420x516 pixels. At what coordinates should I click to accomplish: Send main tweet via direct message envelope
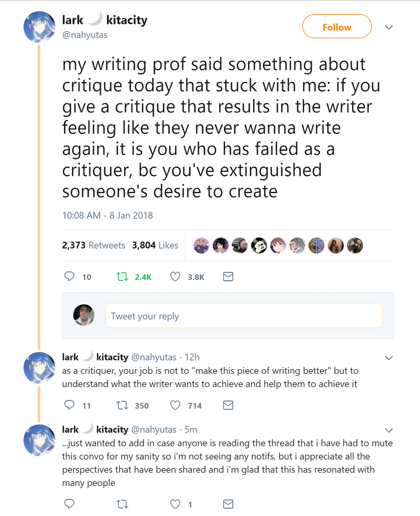(228, 276)
